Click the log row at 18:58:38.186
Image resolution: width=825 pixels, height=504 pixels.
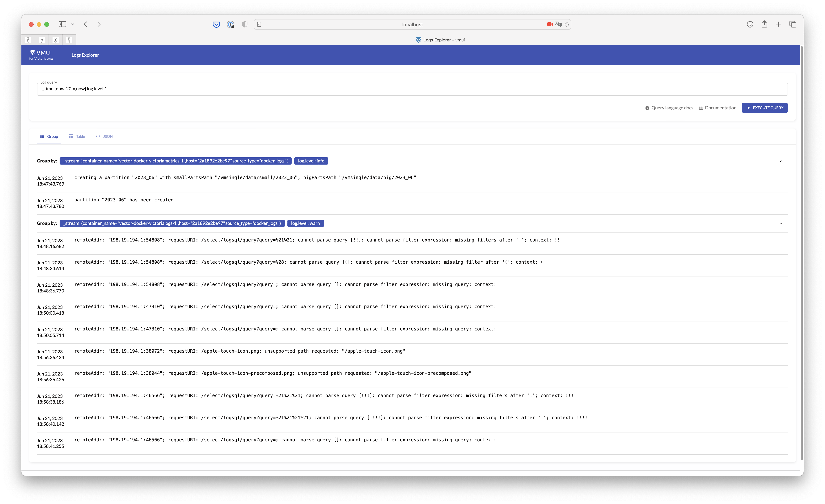(412, 399)
